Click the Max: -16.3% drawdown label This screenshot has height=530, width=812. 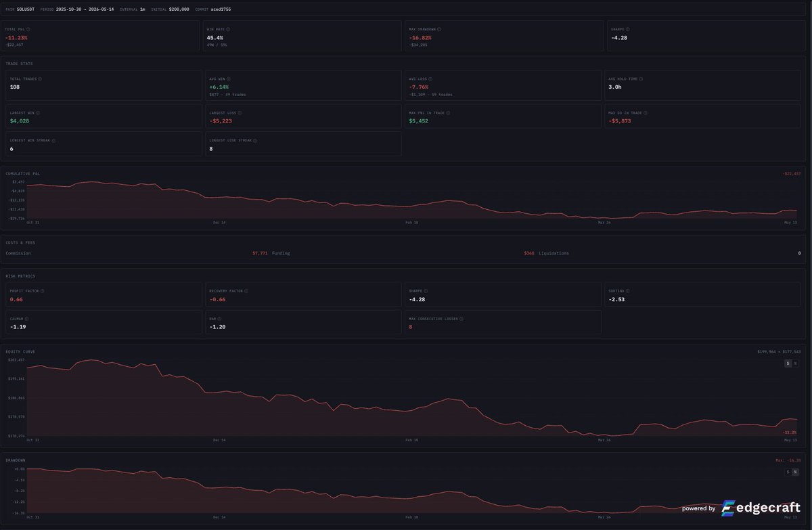(788, 460)
